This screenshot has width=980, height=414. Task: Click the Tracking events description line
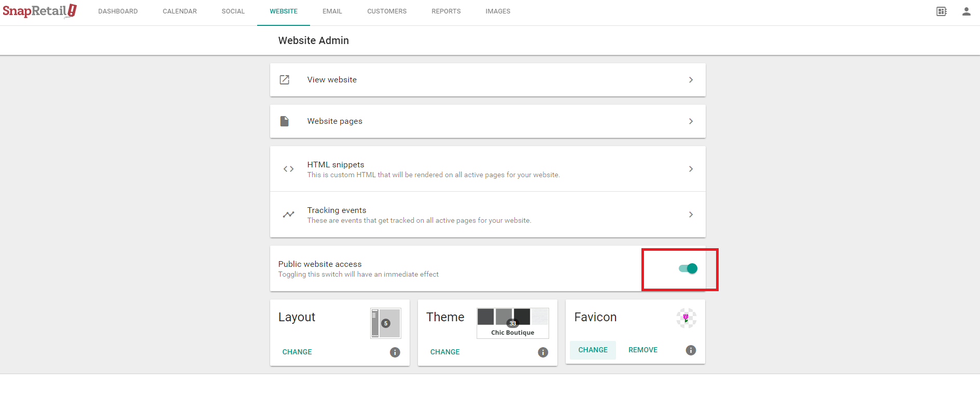(x=419, y=221)
